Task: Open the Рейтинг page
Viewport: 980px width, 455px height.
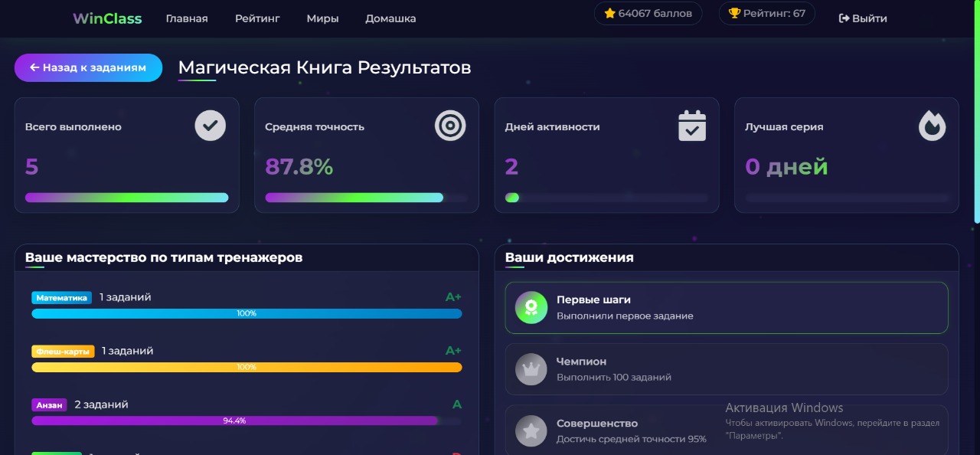Action: pyautogui.click(x=257, y=18)
